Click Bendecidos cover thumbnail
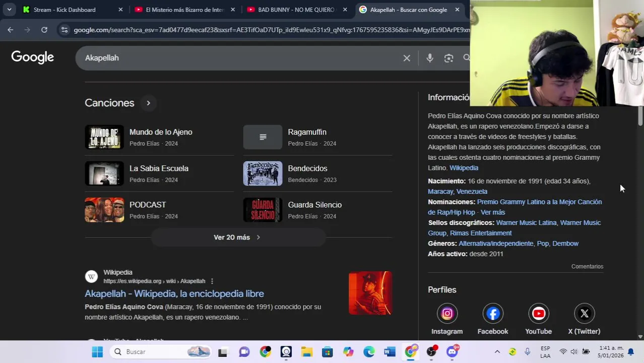644x363 pixels. coord(263,173)
